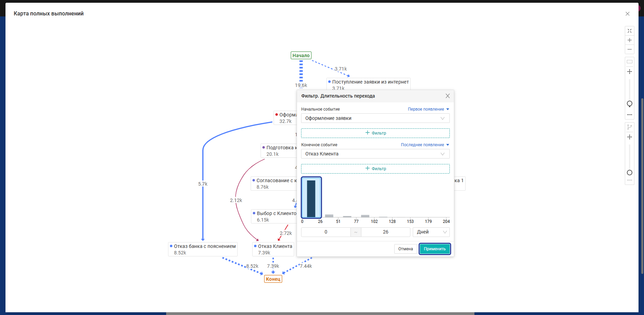This screenshot has width=644, height=315.
Task: Zoom in the process map
Action: (630, 40)
